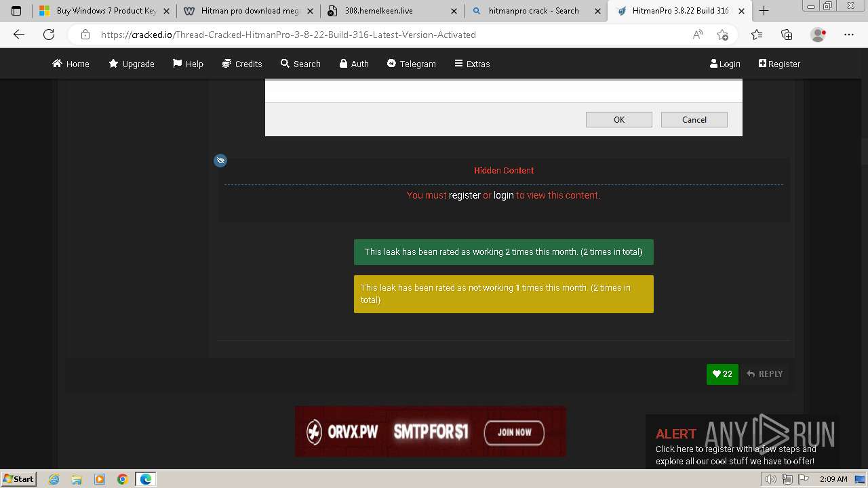
Task: Add page to favorites star icon
Action: (x=722, y=35)
